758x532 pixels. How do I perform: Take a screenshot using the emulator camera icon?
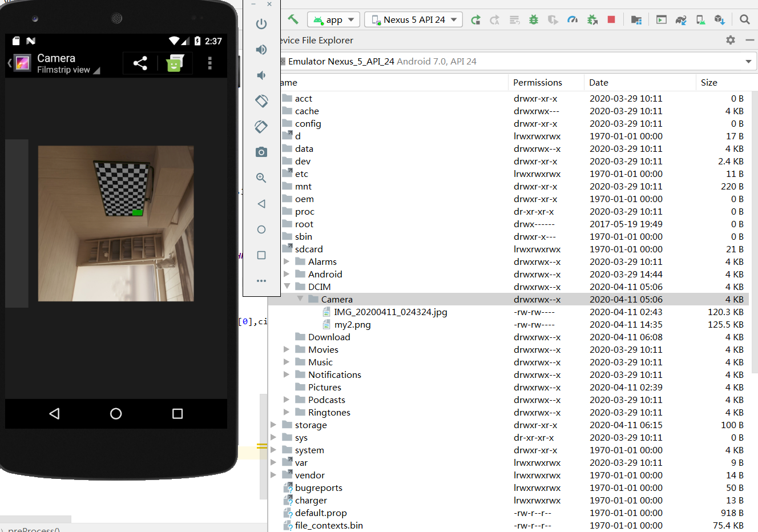click(261, 152)
